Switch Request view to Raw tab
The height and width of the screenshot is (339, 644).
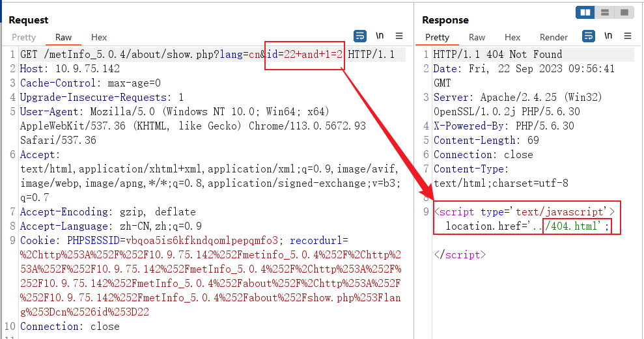[63, 37]
